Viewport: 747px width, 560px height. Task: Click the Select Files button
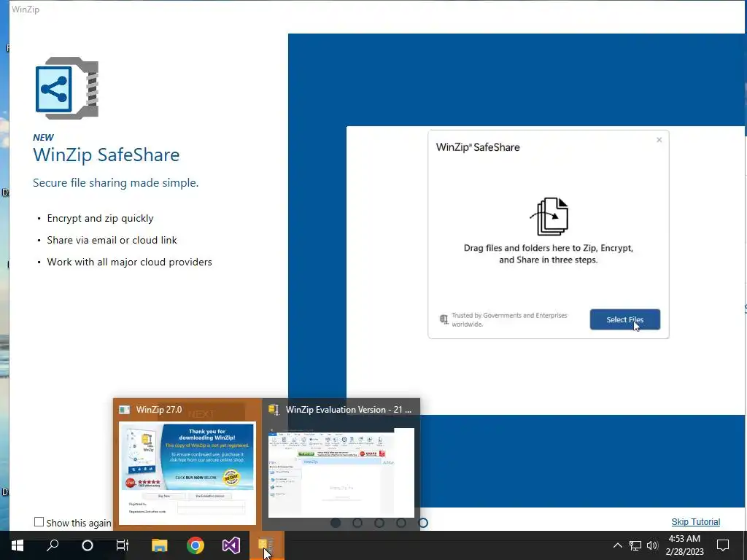(624, 319)
